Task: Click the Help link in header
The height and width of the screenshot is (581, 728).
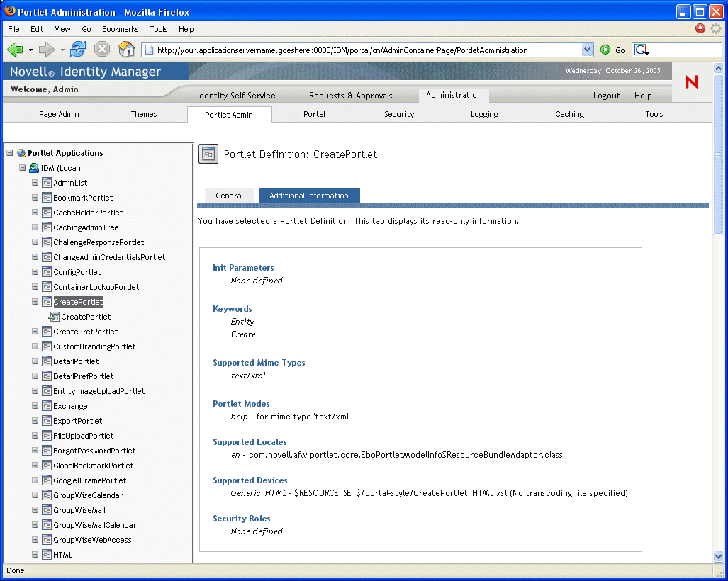Action: coord(643,96)
